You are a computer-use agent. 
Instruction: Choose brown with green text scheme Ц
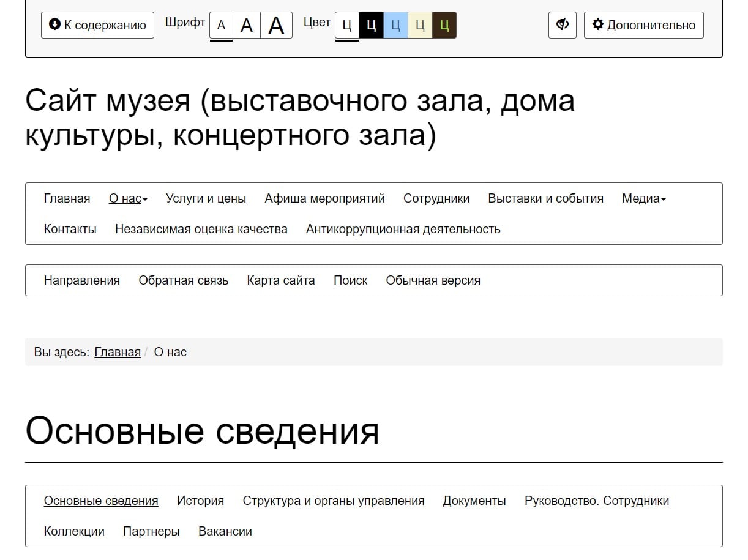click(444, 25)
